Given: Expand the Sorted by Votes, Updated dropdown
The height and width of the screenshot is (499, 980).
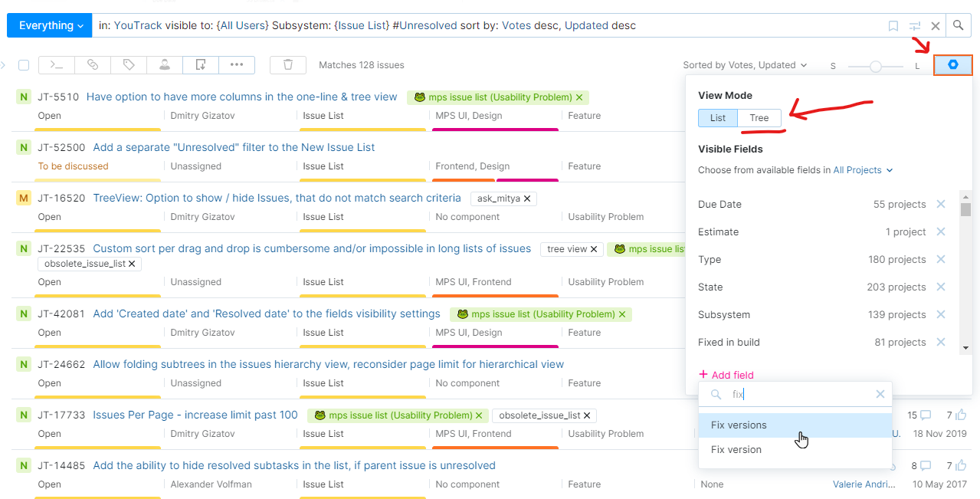Looking at the screenshot, I should coord(745,65).
